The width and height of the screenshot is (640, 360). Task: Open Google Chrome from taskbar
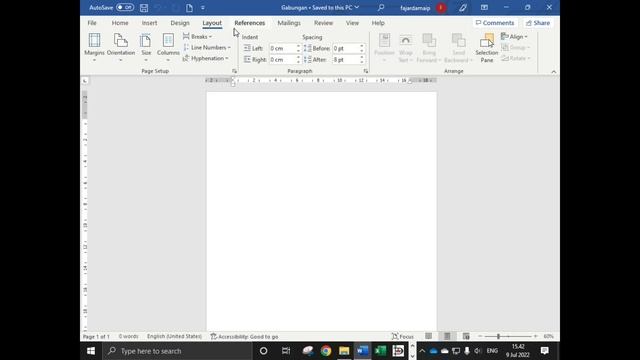point(326,351)
